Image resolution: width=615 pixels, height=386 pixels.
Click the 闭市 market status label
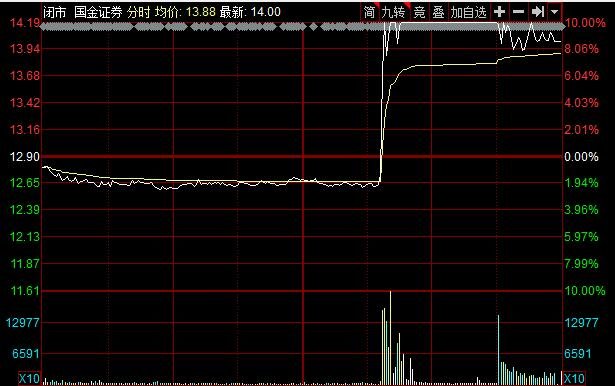pyautogui.click(x=55, y=12)
